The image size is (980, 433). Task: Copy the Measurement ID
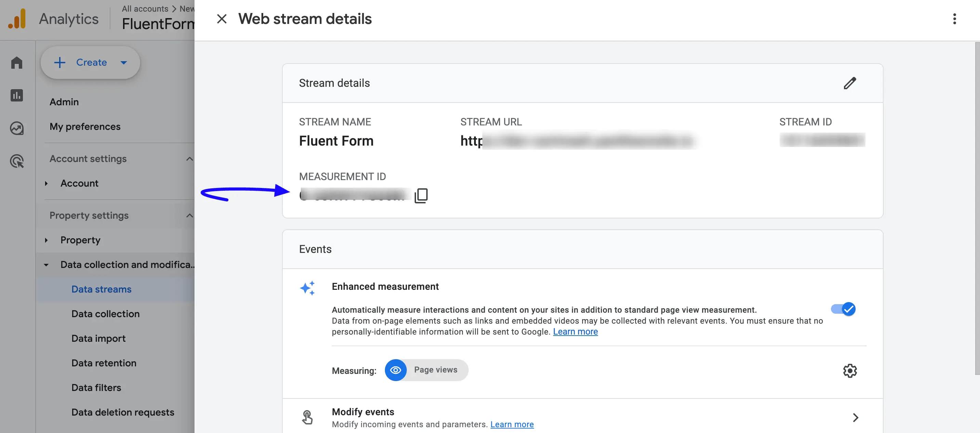click(x=421, y=195)
